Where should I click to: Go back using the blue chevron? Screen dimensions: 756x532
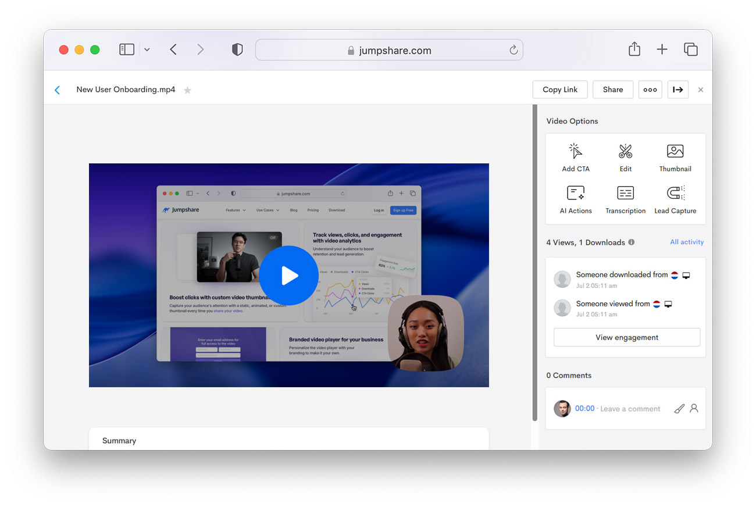(57, 90)
